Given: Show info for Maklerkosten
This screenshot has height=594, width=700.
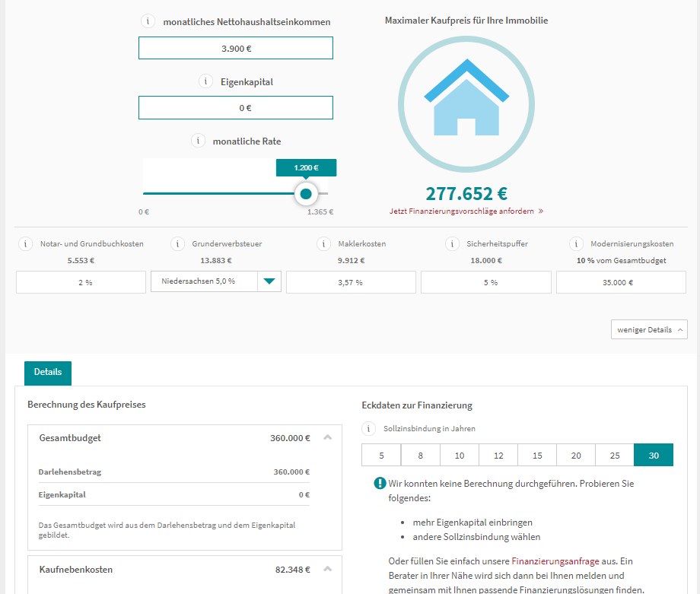Looking at the screenshot, I should coord(323,243).
